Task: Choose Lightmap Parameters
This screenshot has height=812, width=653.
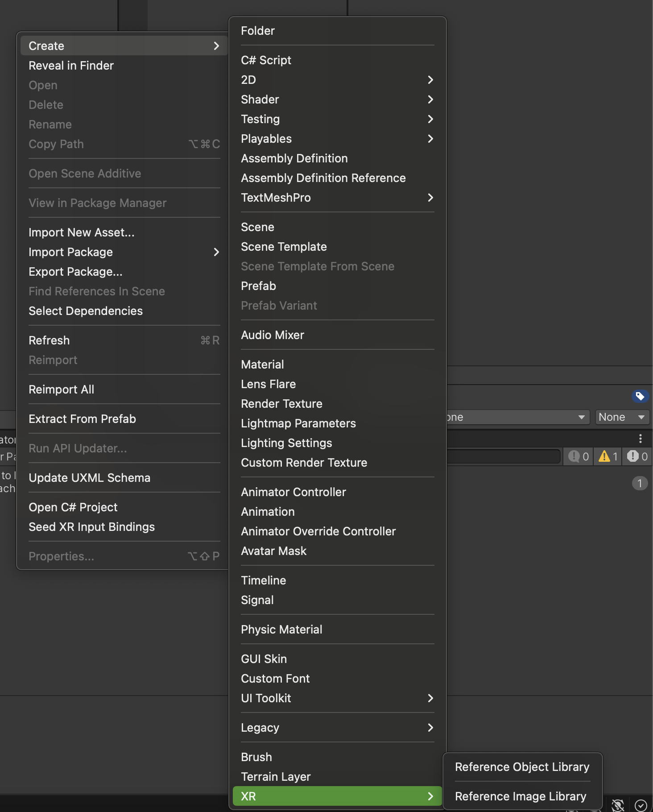Action: coord(337,423)
